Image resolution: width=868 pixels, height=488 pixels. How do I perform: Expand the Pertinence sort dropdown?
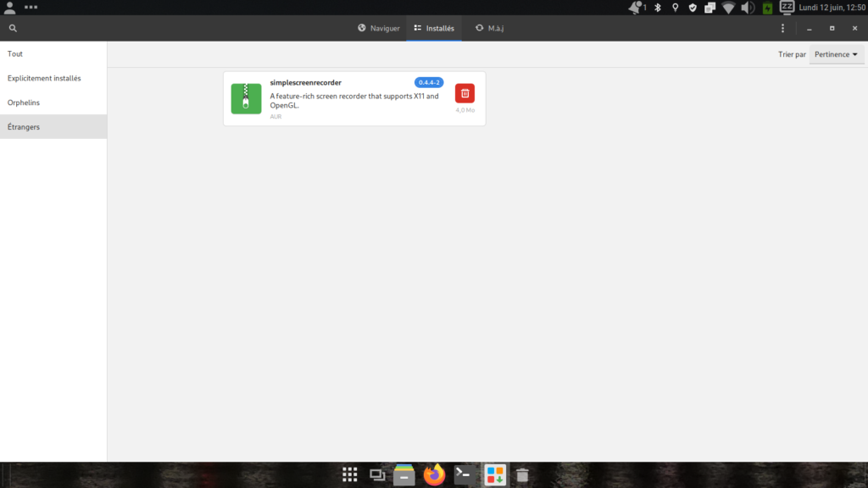836,54
